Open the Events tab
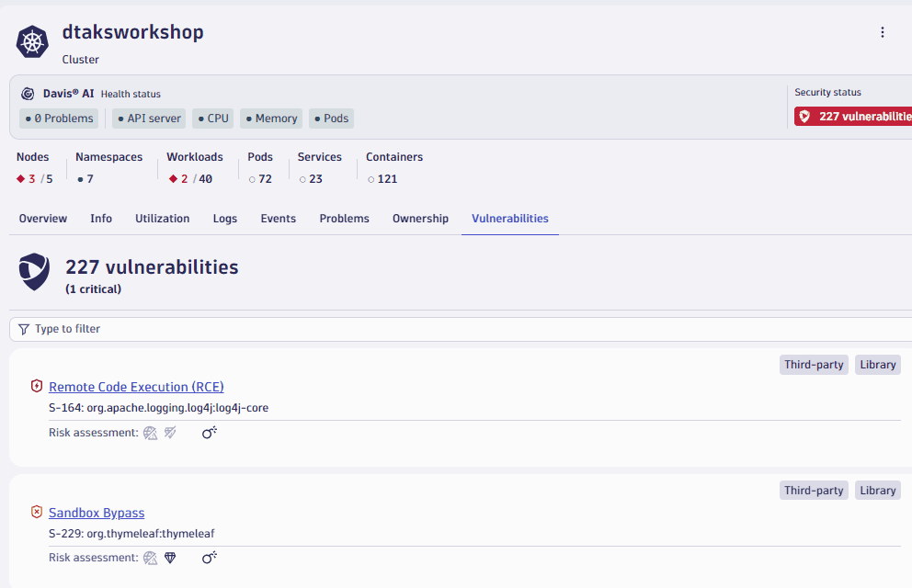 [278, 219]
